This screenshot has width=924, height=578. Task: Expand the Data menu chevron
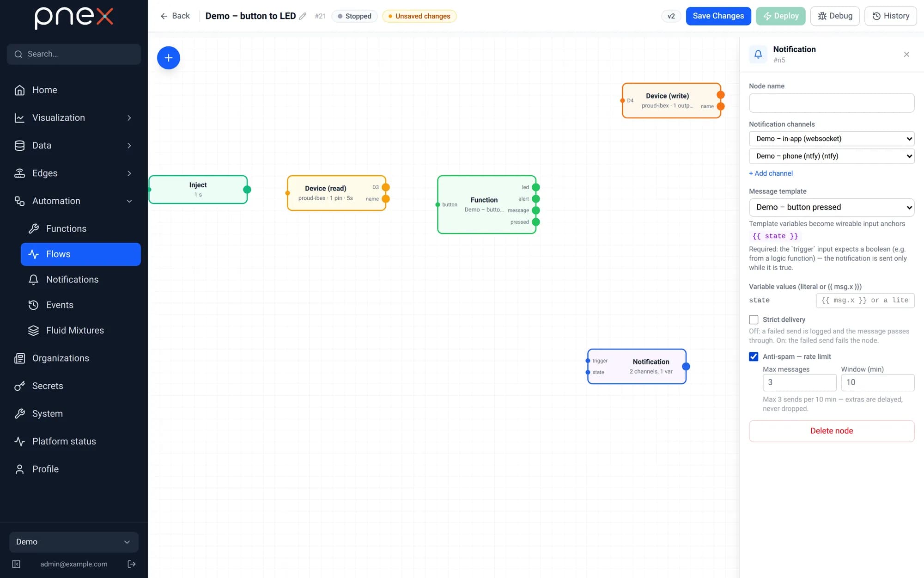point(129,146)
